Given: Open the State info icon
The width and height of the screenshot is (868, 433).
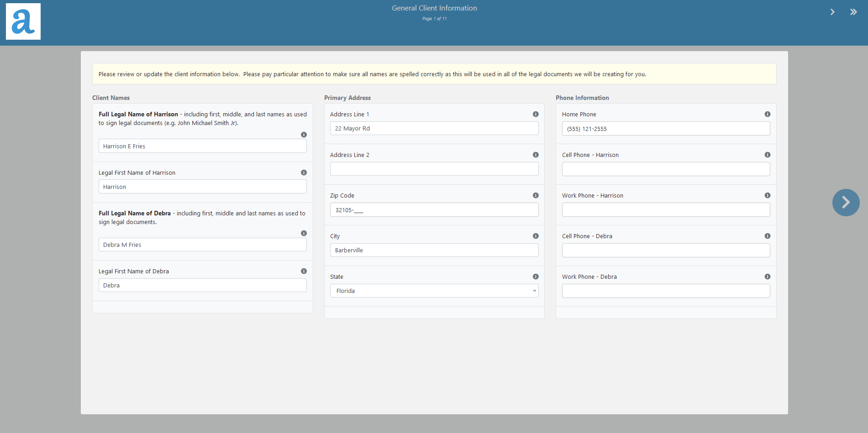Looking at the screenshot, I should (x=536, y=276).
